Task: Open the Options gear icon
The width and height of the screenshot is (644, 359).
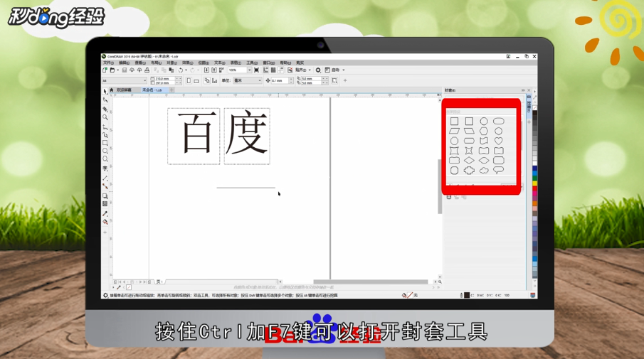Action: 318,70
